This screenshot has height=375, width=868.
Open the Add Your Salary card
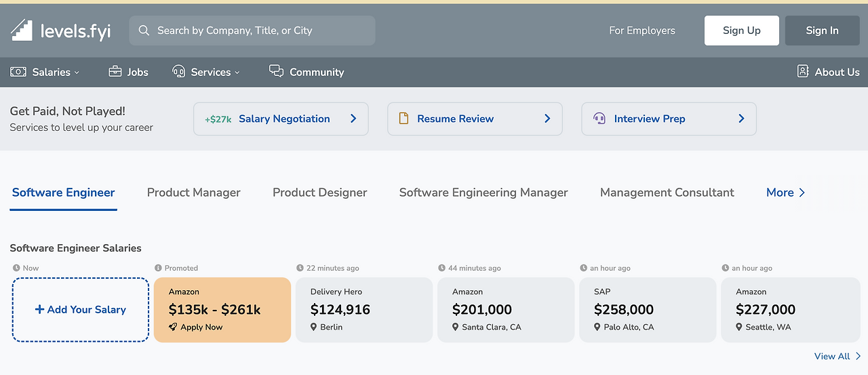point(81,309)
